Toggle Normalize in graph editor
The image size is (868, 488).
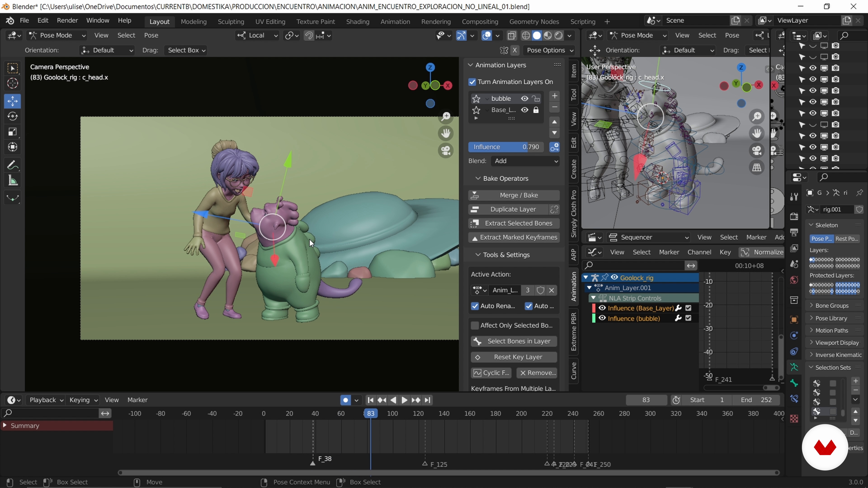[x=761, y=252]
